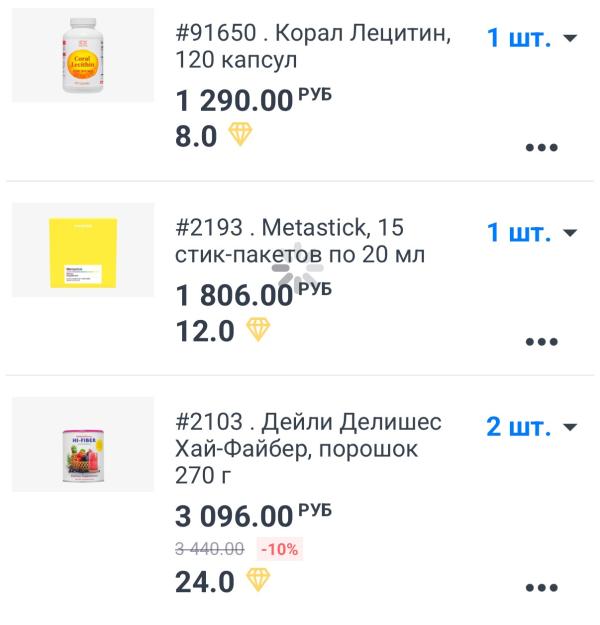
Task: Open more options for Дейли Делишес Хай-Файбер
Action: click(x=541, y=588)
